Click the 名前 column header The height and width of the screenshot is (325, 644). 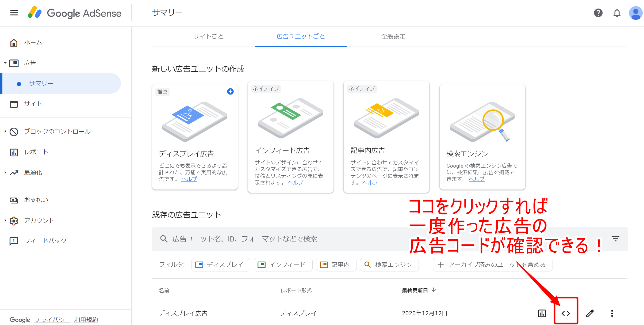pos(164,290)
